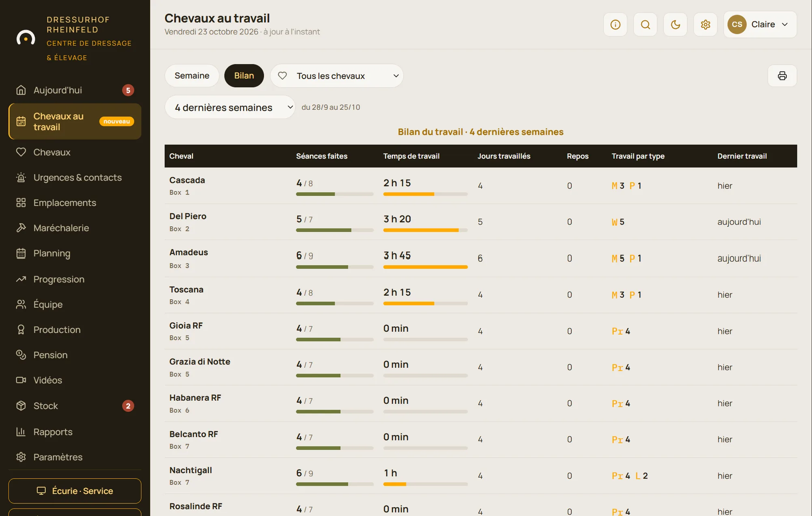
Task: Toggle dark mode moon icon
Action: coord(675,25)
